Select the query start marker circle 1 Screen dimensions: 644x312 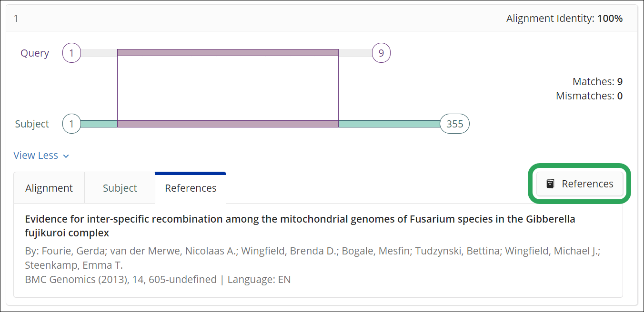click(x=71, y=53)
